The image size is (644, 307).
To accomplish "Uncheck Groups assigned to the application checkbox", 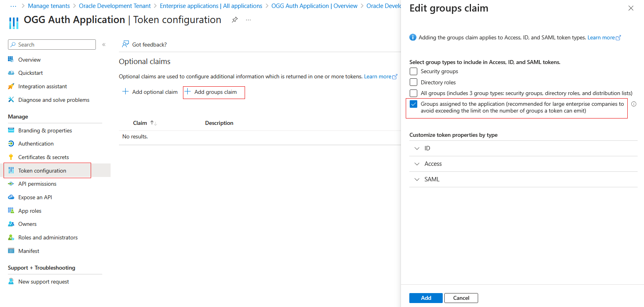I will pyautogui.click(x=414, y=104).
